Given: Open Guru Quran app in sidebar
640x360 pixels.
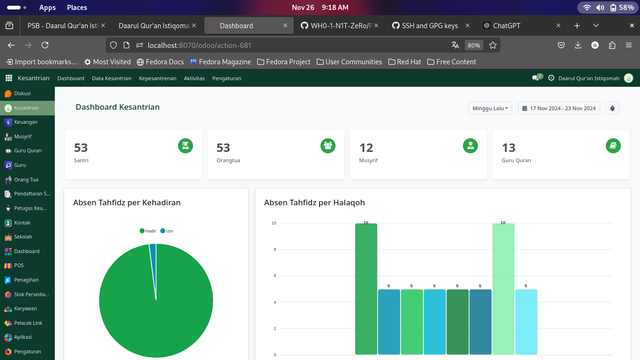Looking at the screenshot, I should (x=27, y=151).
